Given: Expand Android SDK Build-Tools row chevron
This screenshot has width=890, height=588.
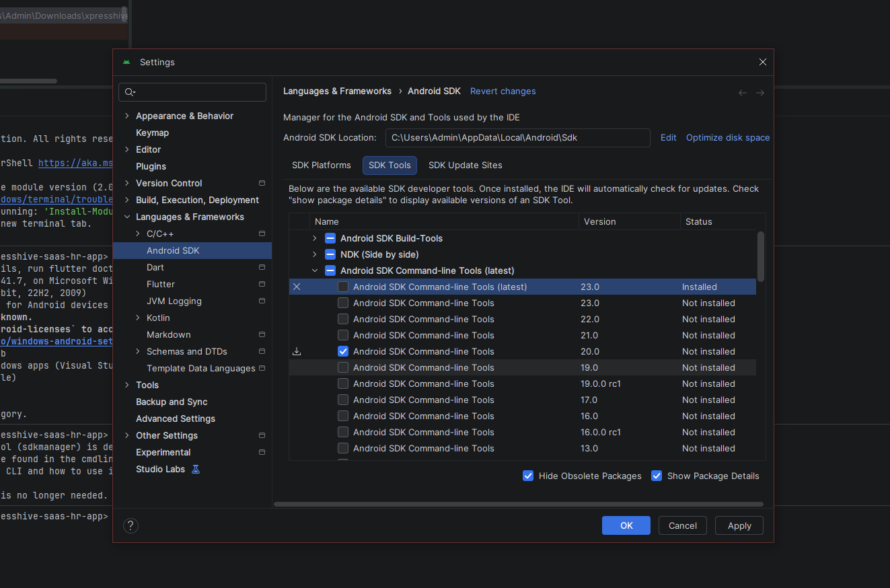Looking at the screenshot, I should pyautogui.click(x=315, y=238).
